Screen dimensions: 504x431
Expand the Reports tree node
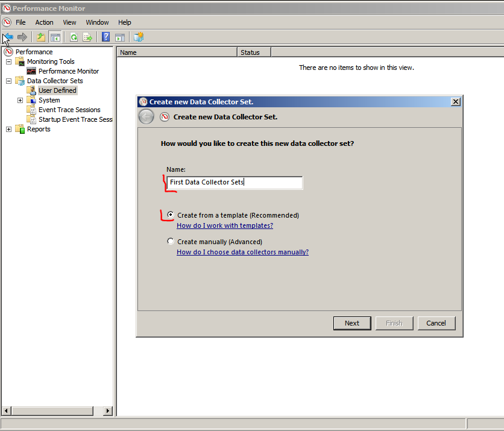(8, 129)
